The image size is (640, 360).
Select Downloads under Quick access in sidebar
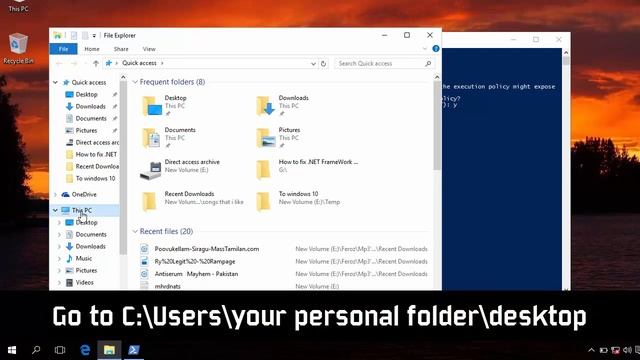click(91, 107)
